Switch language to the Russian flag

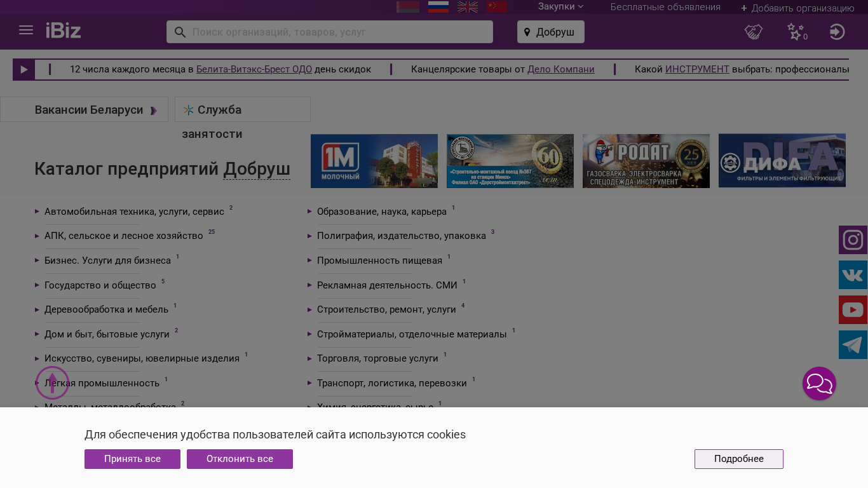438,7
